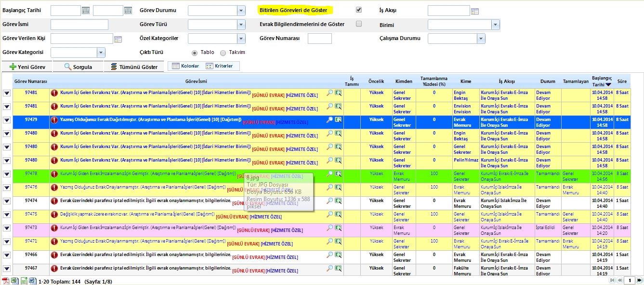
Task: Go to the next page of results
Action: click(x=640, y=280)
